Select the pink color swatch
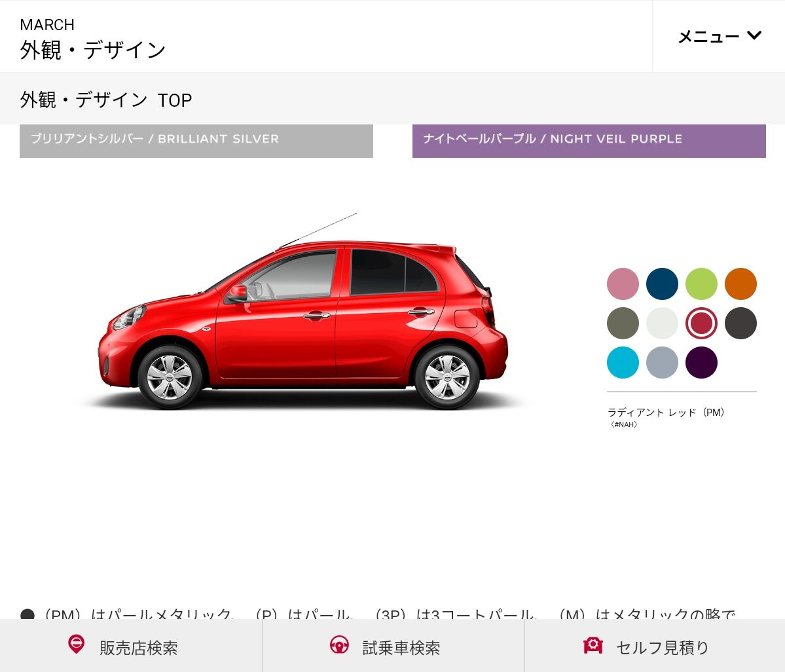 (623, 284)
